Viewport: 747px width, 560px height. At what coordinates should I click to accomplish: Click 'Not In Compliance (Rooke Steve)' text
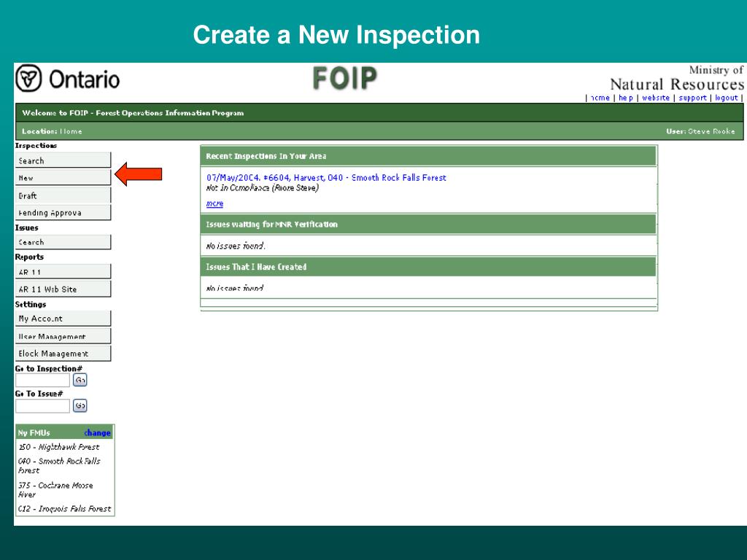263,188
